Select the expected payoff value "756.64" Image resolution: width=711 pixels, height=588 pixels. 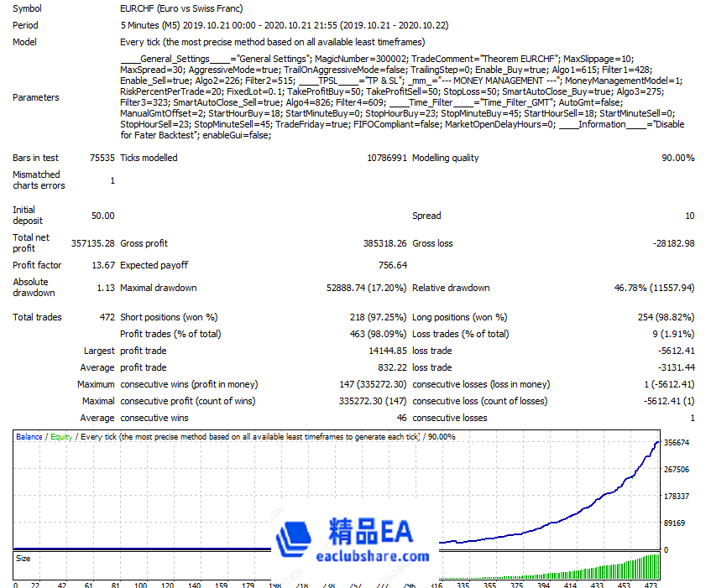coord(393,265)
